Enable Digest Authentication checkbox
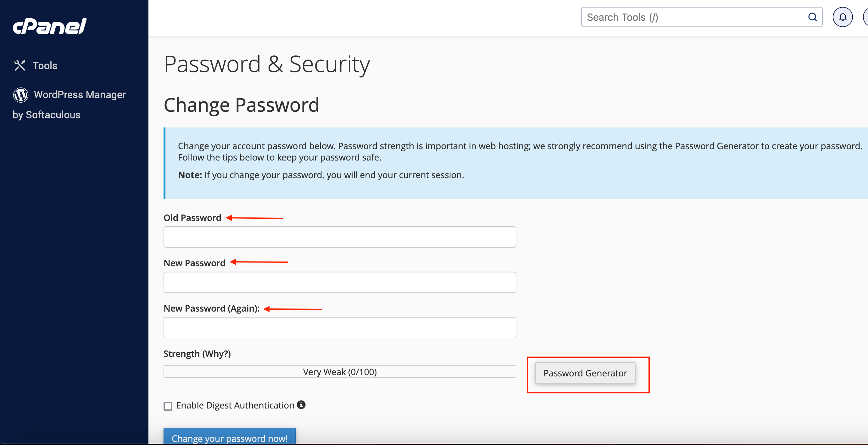The width and height of the screenshot is (868, 445). coord(168,406)
